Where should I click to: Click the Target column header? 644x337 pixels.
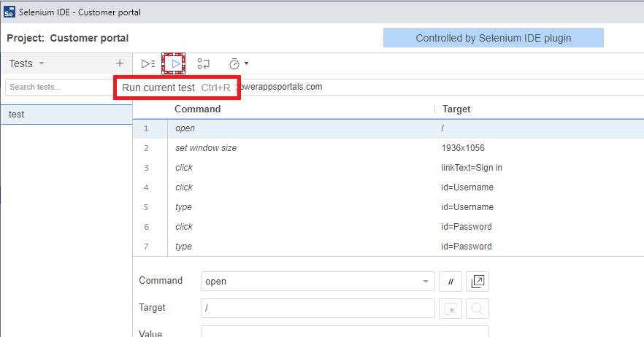(x=456, y=109)
